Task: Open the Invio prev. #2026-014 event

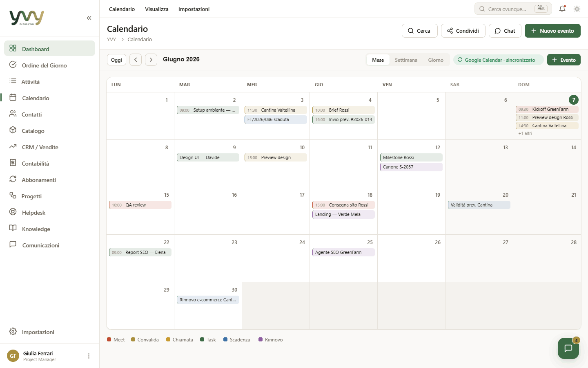Action: click(343, 119)
